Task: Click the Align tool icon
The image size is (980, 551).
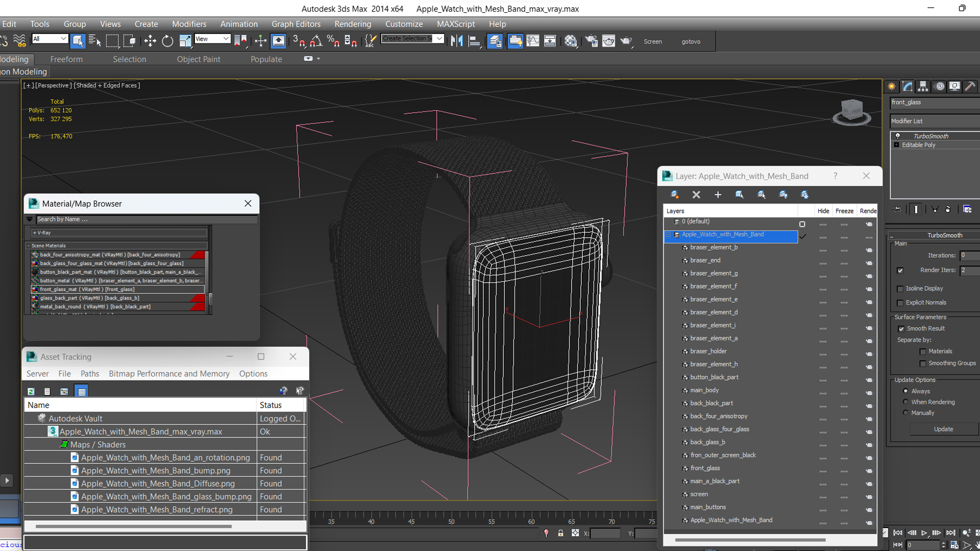Action: pyautogui.click(x=475, y=41)
